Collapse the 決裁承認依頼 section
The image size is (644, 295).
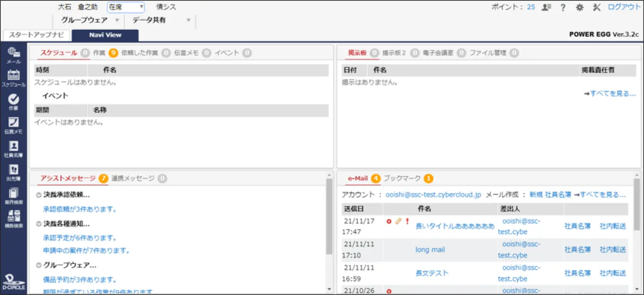tap(39, 195)
